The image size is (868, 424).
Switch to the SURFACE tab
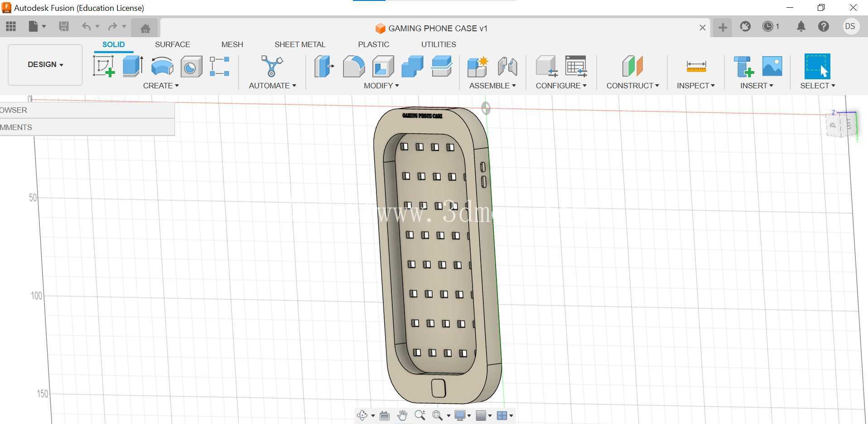pos(173,44)
